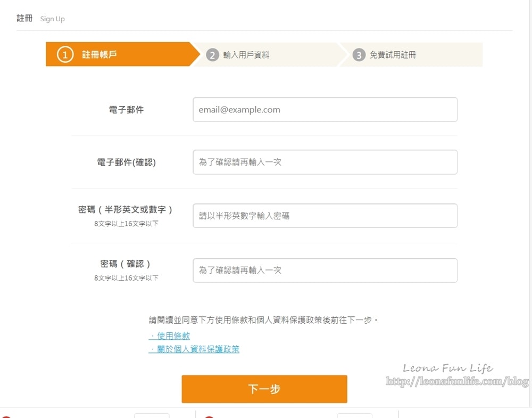Image resolution: width=532 pixels, height=418 pixels.
Task: Click the gray Sign Up subtitle text
Action: click(53, 19)
